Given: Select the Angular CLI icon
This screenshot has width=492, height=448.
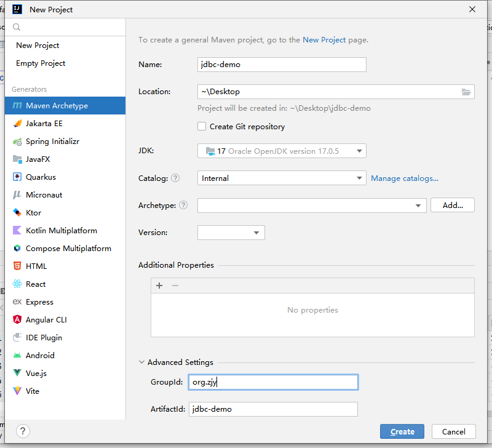Looking at the screenshot, I should pyautogui.click(x=17, y=320).
